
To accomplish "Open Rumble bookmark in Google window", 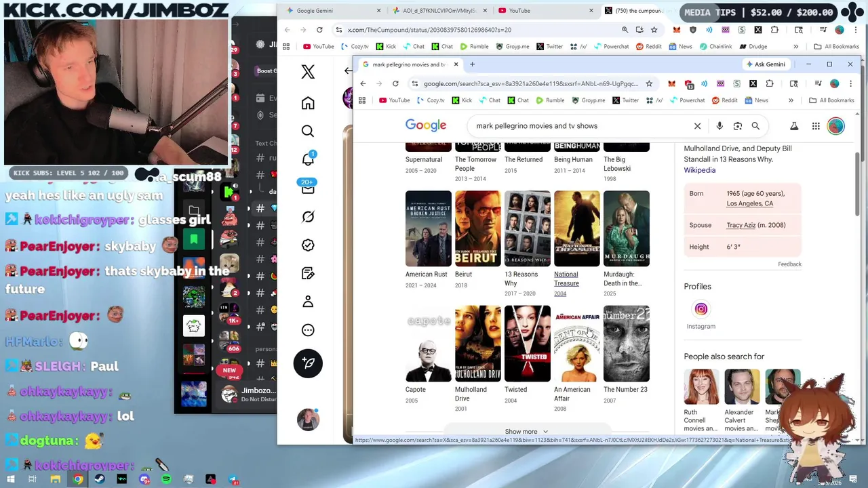I will coord(549,100).
